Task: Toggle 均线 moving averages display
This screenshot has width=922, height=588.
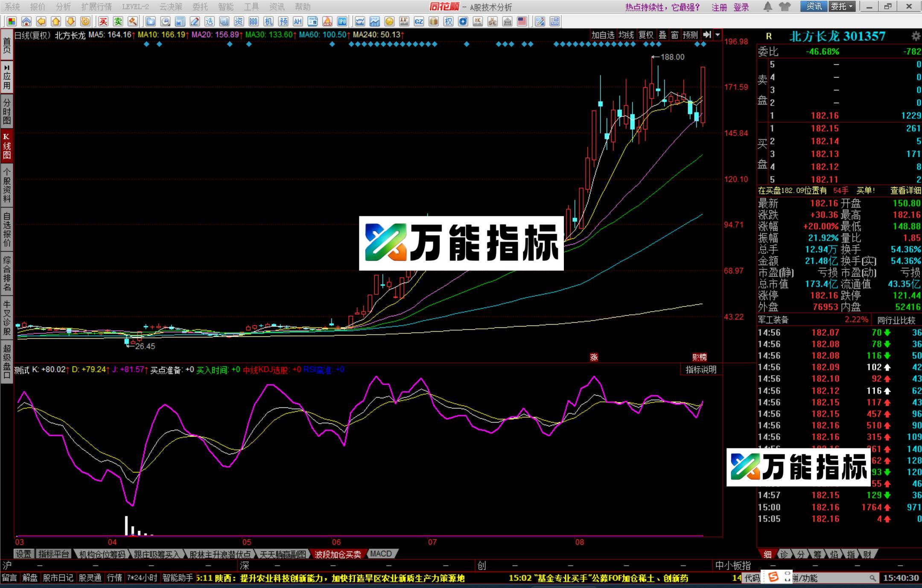Action: (626, 35)
